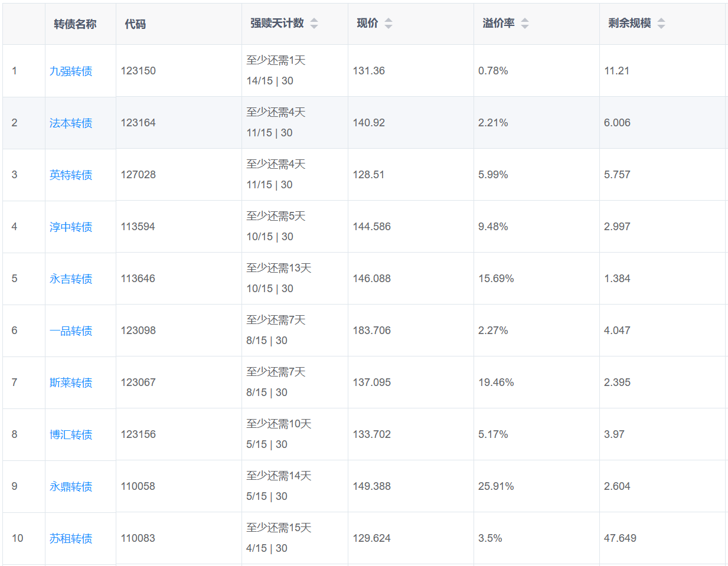Select the remaining size cell 47.649

click(x=620, y=538)
